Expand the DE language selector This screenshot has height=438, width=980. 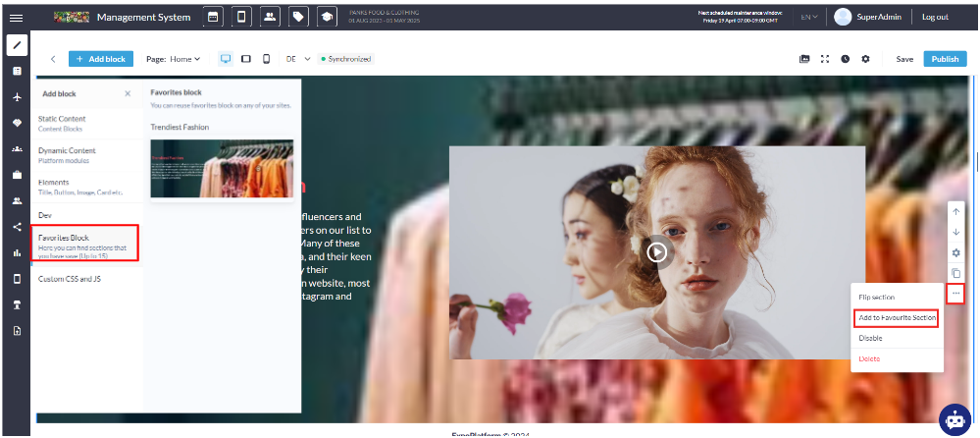tap(297, 59)
